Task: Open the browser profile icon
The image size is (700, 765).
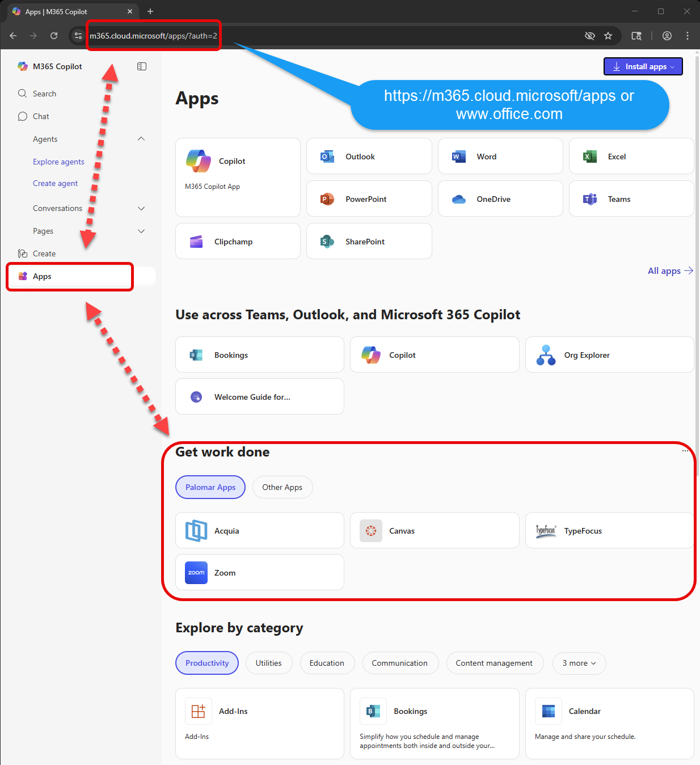Action: pos(667,36)
